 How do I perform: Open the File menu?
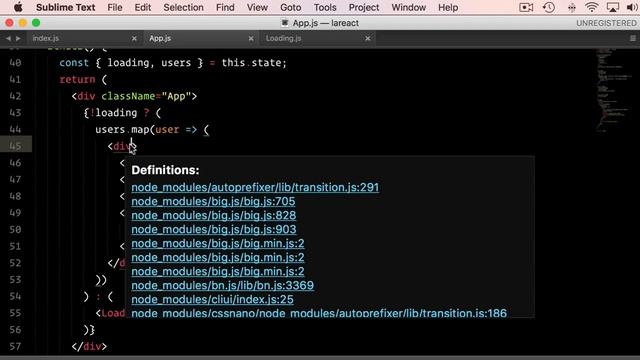pos(115,7)
